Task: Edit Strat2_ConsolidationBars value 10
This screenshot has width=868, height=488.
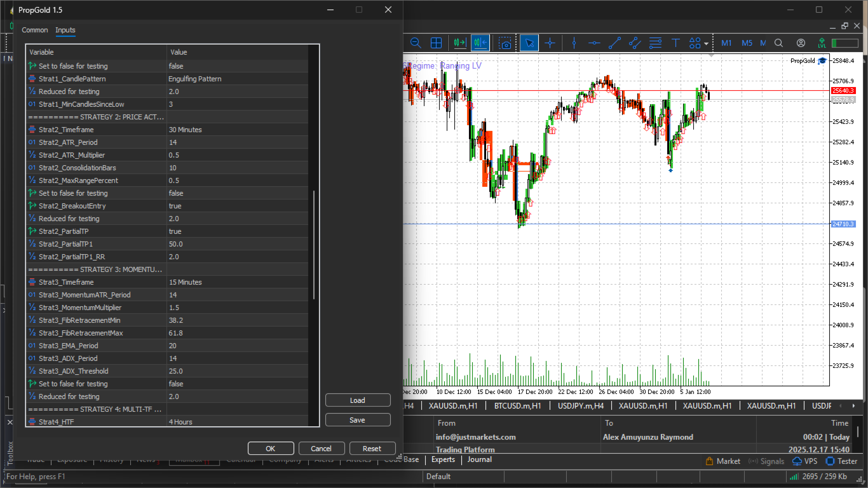Action: [237, 168]
